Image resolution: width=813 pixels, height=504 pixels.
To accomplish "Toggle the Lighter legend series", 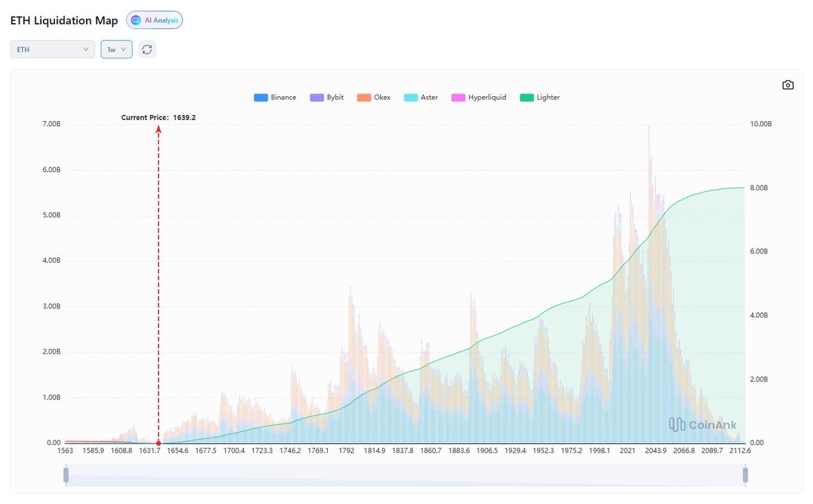I will click(540, 98).
